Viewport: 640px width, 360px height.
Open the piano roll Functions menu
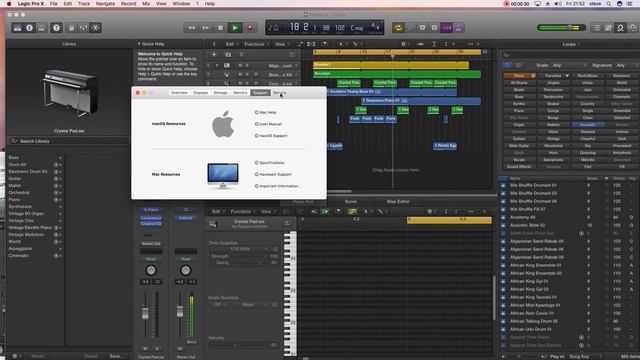pos(242,211)
